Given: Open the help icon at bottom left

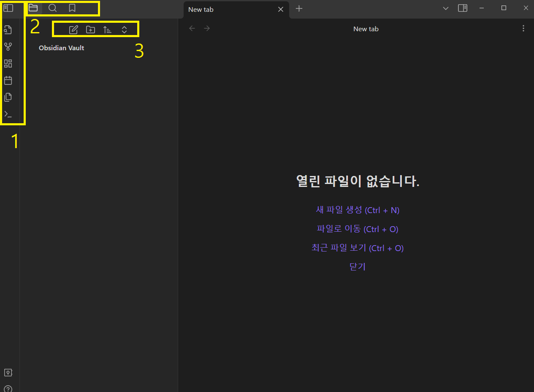Looking at the screenshot, I should (8, 389).
